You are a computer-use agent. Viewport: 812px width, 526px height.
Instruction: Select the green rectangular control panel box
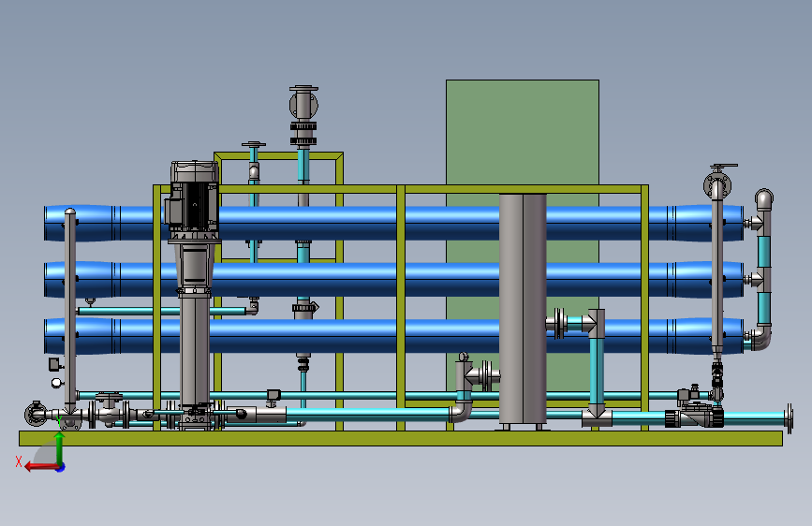[523, 132]
